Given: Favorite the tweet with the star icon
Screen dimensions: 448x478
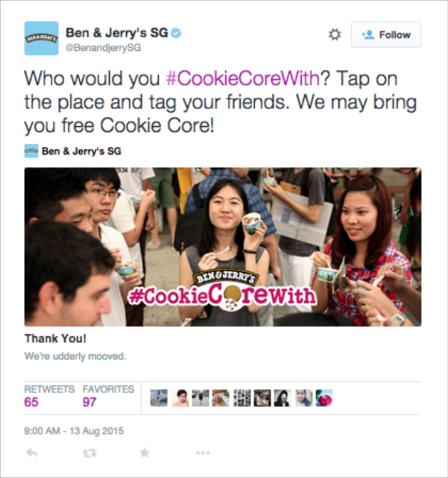Looking at the screenshot, I should (x=144, y=453).
